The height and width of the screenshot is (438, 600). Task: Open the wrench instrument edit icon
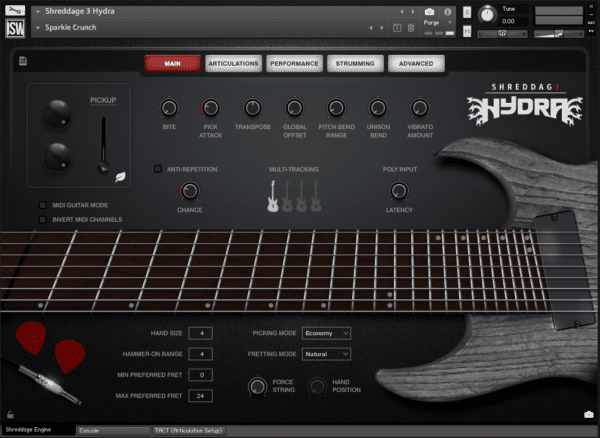[15, 10]
